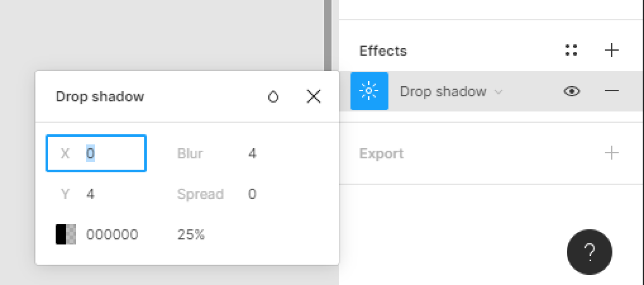Screen dimensions: 644x285
Task: Close the Drop shadow popup
Action: (x=314, y=97)
